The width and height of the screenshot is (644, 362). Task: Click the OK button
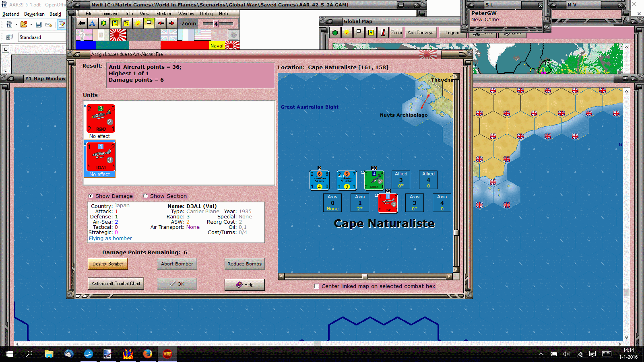tap(177, 284)
